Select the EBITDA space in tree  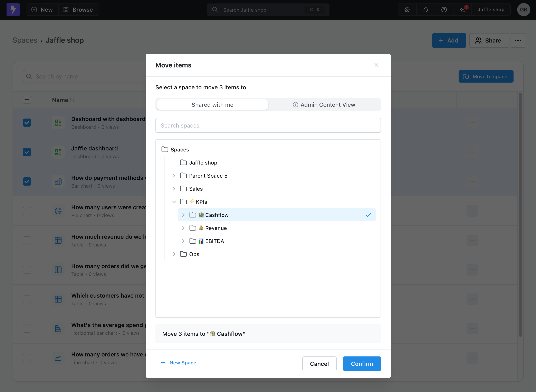pyautogui.click(x=214, y=241)
